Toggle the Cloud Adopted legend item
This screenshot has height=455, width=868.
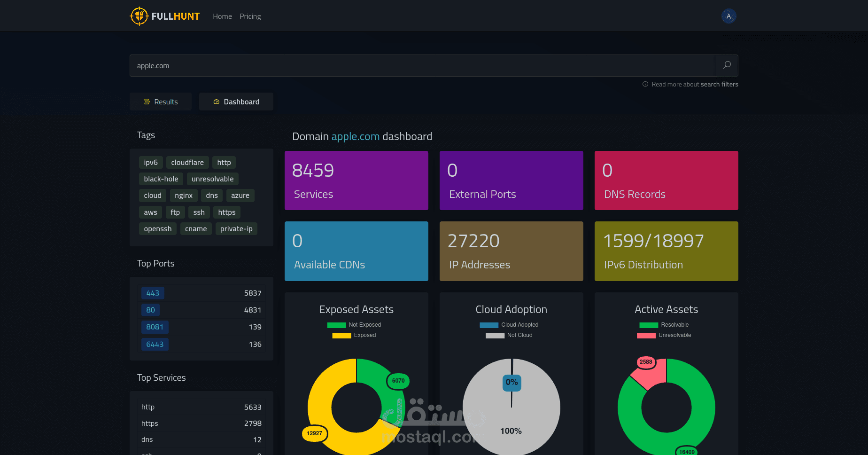coord(509,325)
